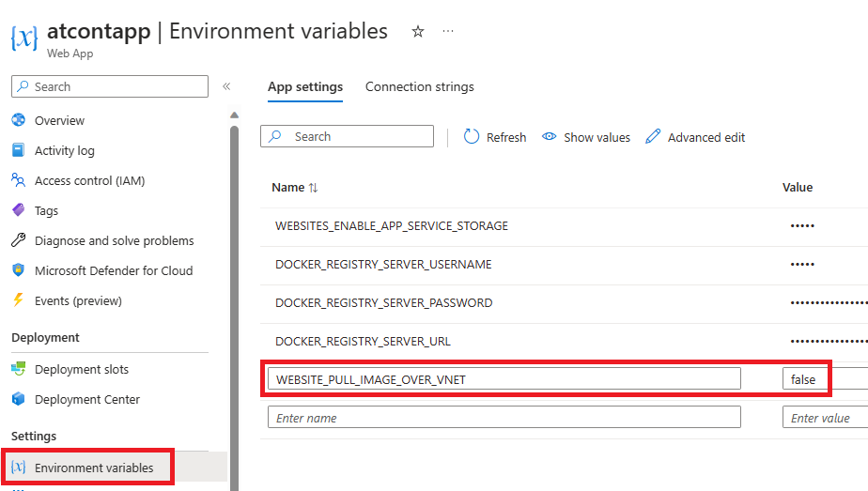Click the Environment variables sidebar icon
This screenshot has height=491, width=868.
click(18, 468)
